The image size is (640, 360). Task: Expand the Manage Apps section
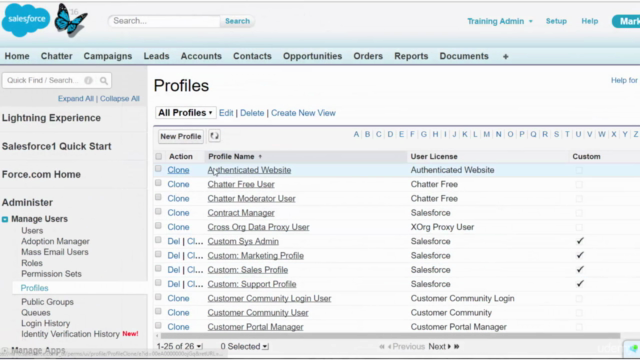pos(38,350)
